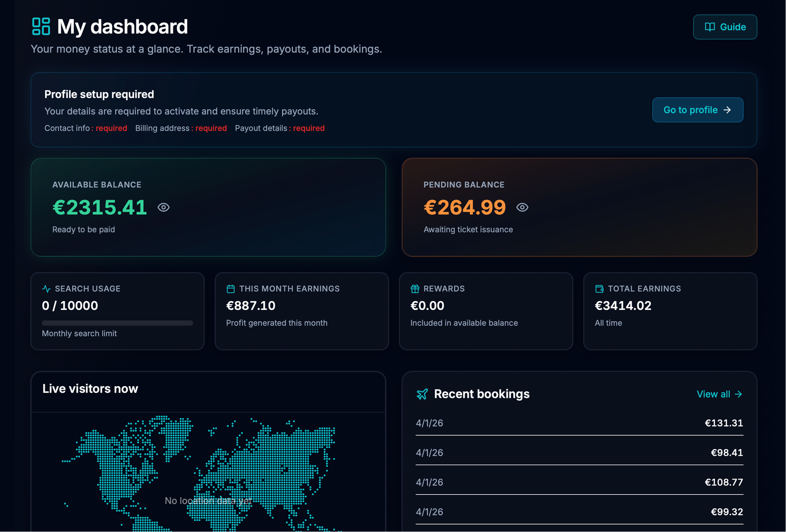Click the €0.00 rewards value
The image size is (786, 532).
[427, 306]
